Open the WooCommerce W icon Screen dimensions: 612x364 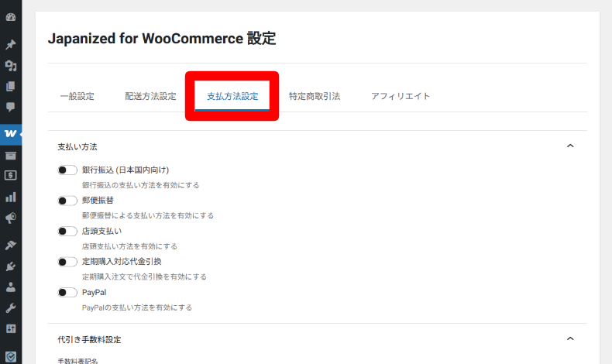tap(11, 134)
